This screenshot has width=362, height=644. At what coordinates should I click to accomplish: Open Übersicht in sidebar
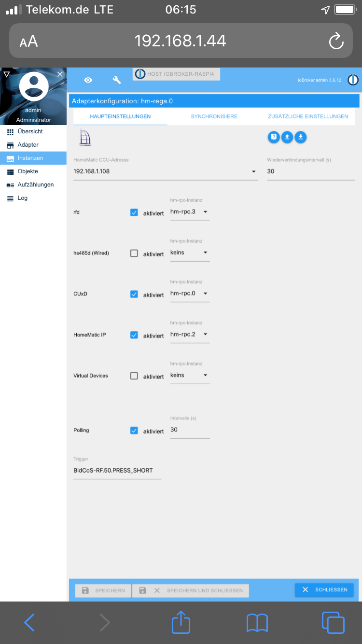click(33, 131)
